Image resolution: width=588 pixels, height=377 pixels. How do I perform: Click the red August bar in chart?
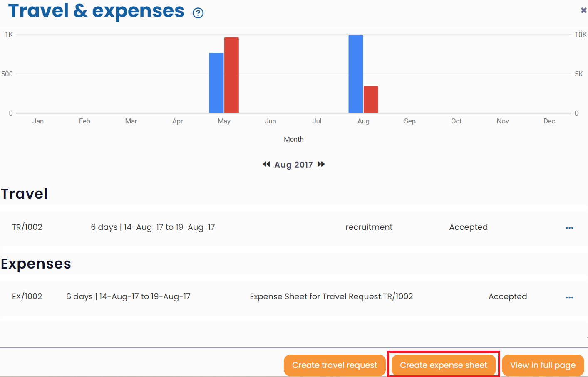(371, 100)
